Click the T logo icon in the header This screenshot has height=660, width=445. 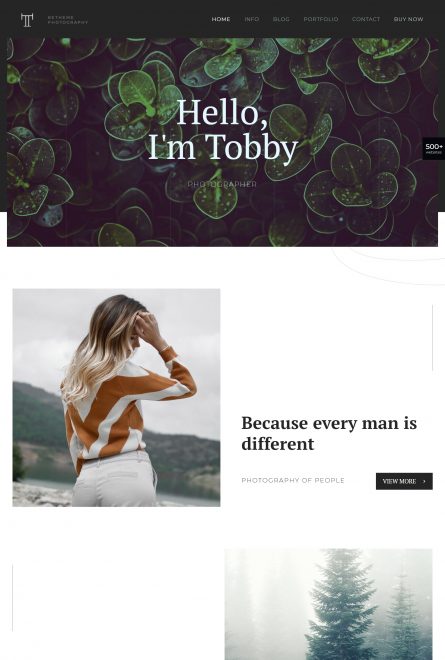27,20
